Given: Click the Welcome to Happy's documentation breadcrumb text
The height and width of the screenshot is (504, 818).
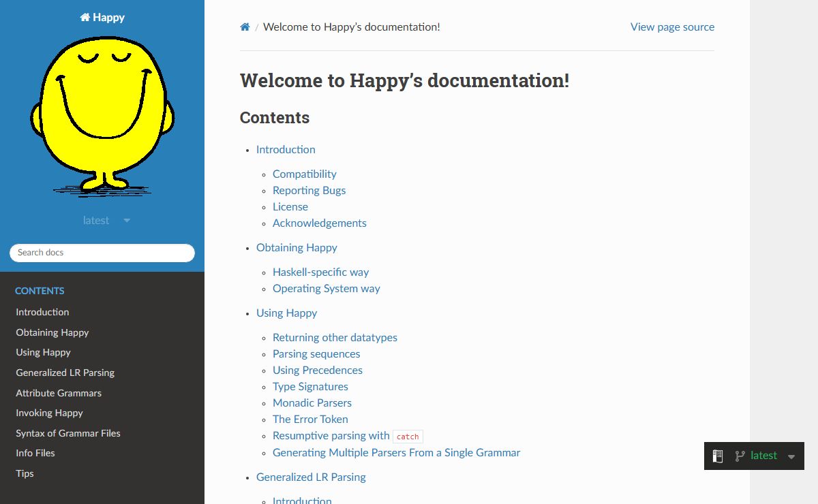Looking at the screenshot, I should pos(352,27).
